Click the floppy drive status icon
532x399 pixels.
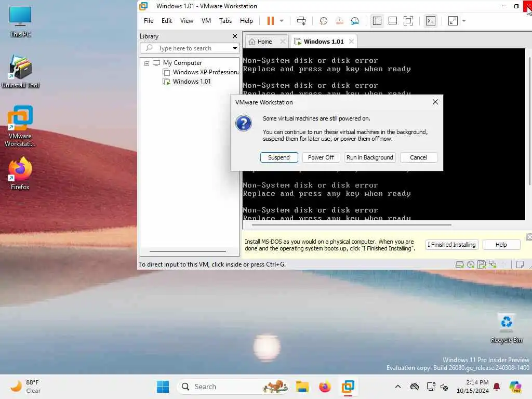point(482,264)
